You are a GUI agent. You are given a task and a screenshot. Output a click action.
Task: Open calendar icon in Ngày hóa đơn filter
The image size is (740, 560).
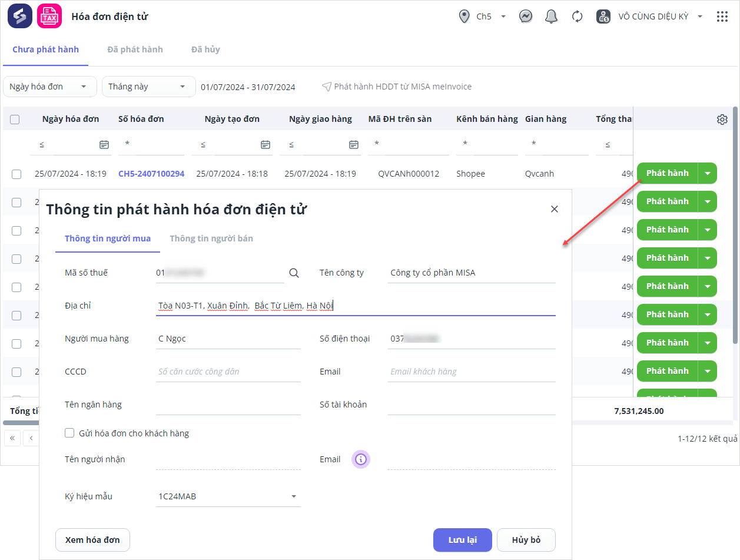(x=104, y=144)
